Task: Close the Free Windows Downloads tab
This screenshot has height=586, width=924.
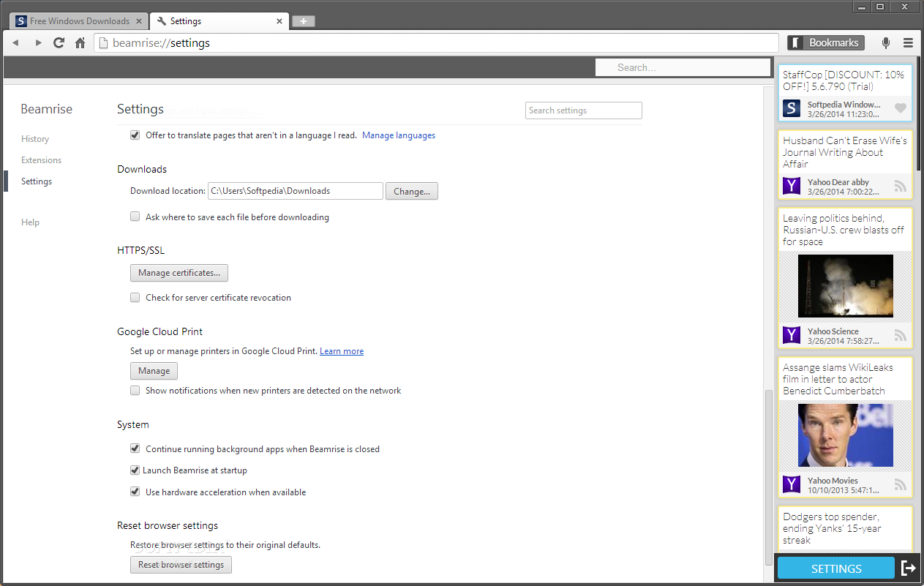Action: click(138, 21)
